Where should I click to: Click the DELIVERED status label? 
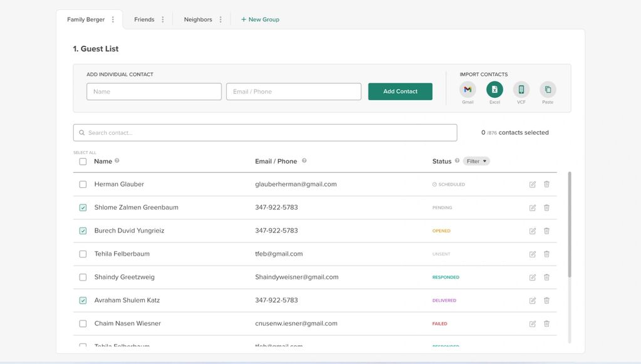[444, 301]
